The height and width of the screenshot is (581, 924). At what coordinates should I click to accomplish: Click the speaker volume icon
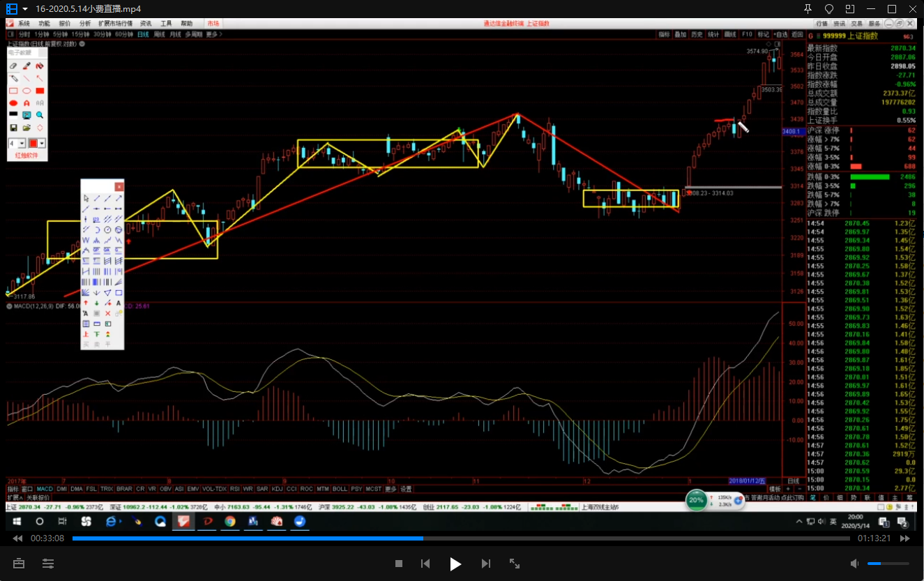[854, 564]
